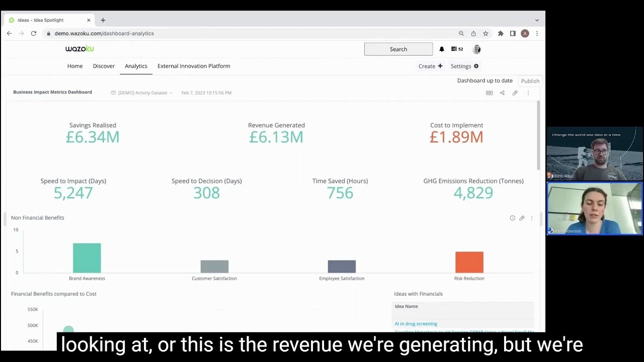Close the Ideas - Idea Spotlight tab
The height and width of the screenshot is (362, 644).
(x=89, y=20)
